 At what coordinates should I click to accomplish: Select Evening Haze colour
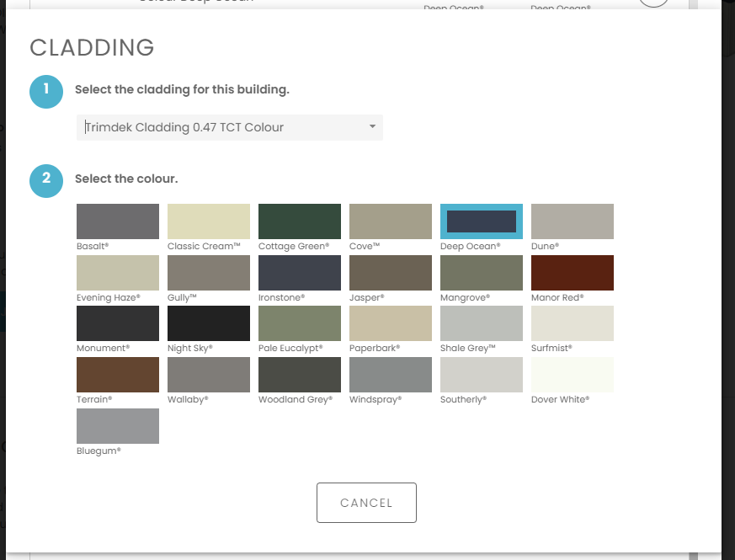pos(118,273)
